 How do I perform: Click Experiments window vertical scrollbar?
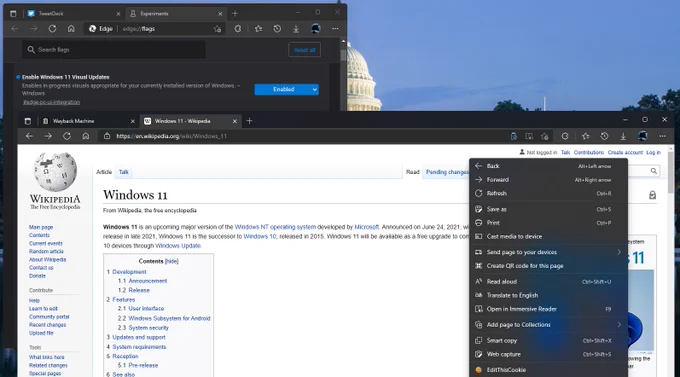pos(343,74)
